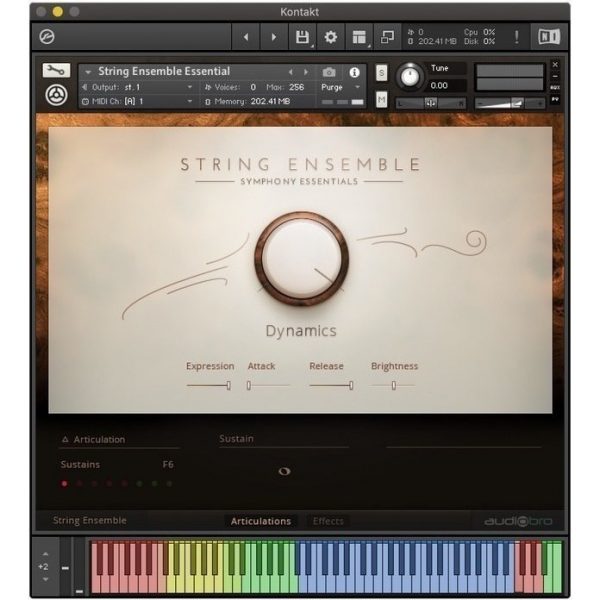Screen dimensions: 600x600
Task: Switch to the Articulations tab
Action: tap(261, 521)
